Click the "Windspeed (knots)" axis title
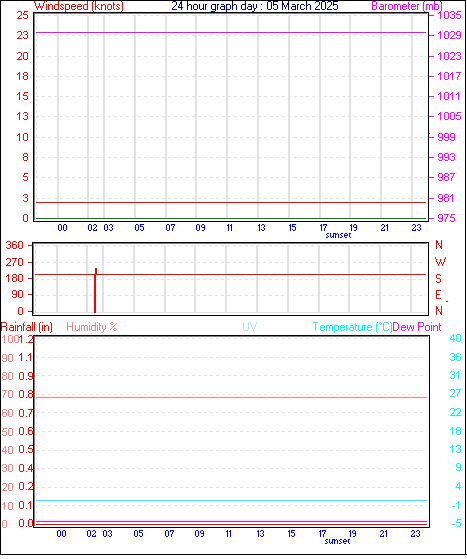This screenshot has height=559, width=467. (x=79, y=6)
